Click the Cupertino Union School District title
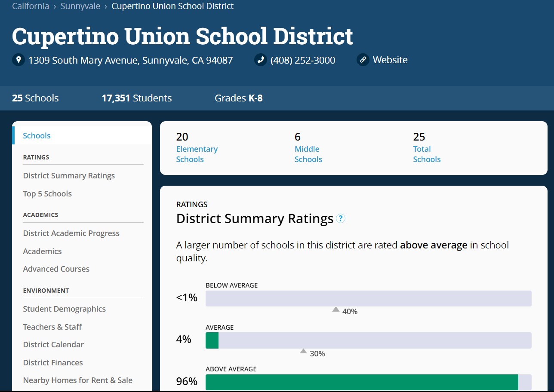Viewport: 554px width, 392px height. pos(182,36)
